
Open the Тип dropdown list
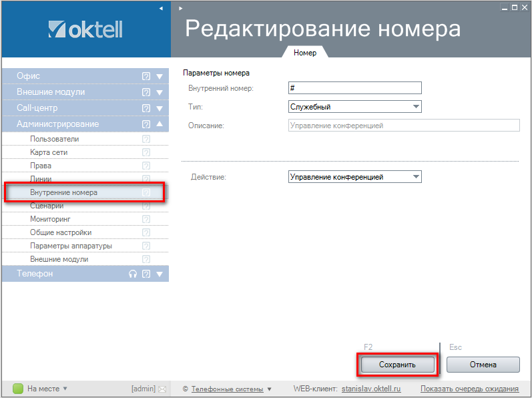[416, 106]
